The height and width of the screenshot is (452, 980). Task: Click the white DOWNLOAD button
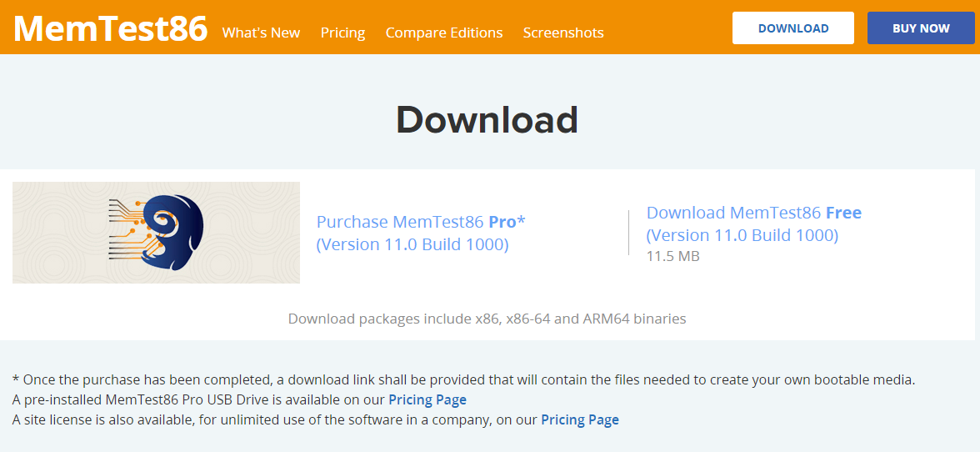(793, 28)
